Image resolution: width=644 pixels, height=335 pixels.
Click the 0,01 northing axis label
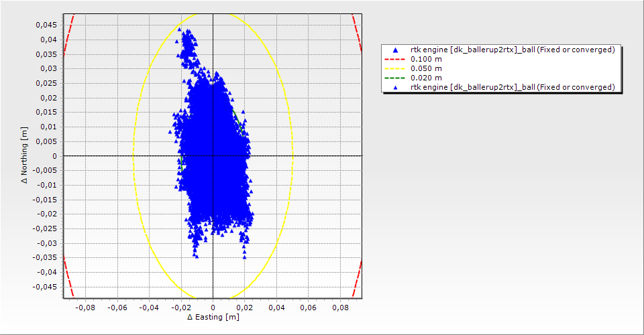click(x=48, y=127)
